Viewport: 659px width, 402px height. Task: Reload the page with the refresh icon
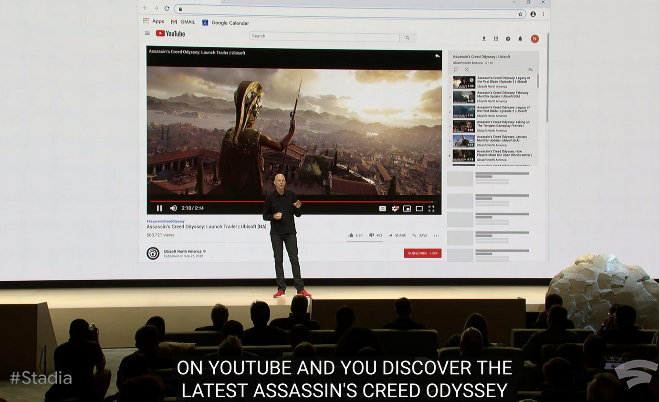[167, 8]
